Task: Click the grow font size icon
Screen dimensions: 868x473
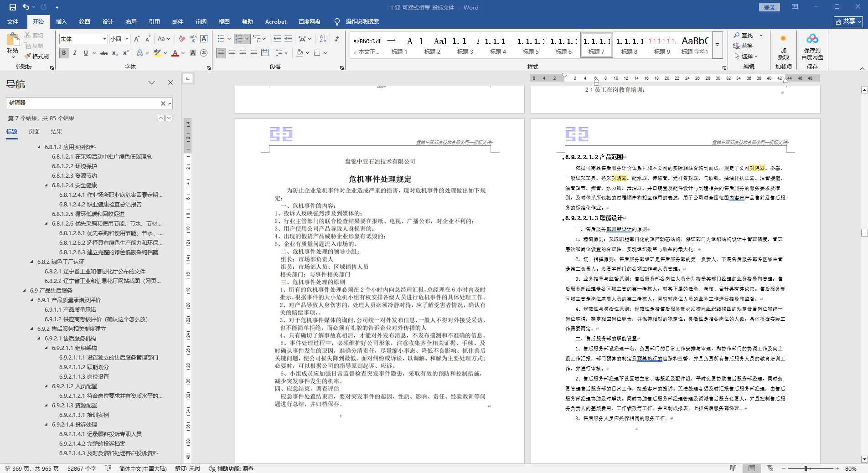Action: [x=136, y=39]
